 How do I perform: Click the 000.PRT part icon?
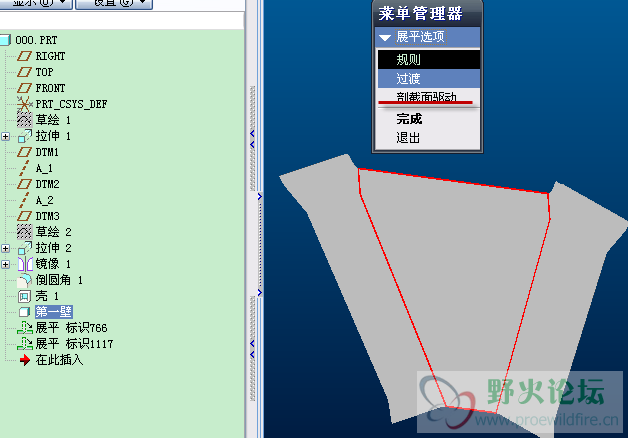point(5,40)
